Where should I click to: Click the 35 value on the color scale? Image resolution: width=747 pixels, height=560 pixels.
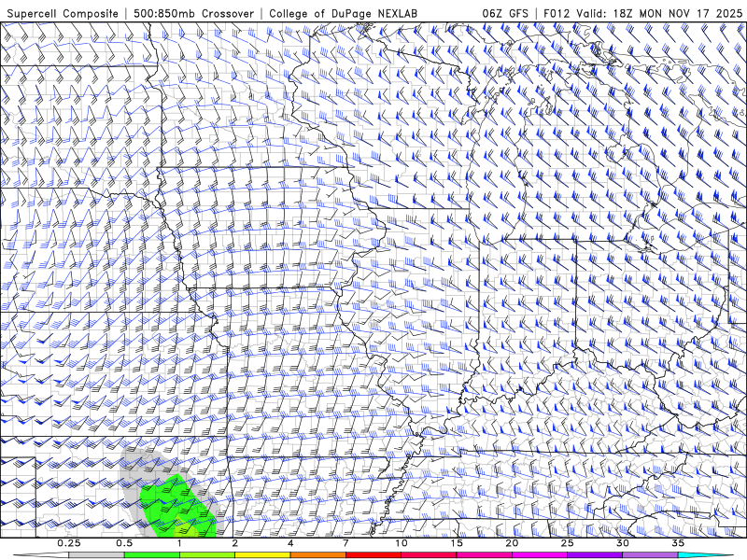pyautogui.click(x=678, y=543)
